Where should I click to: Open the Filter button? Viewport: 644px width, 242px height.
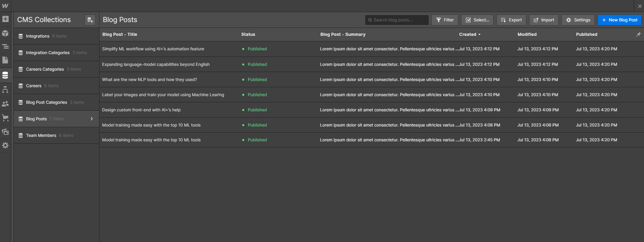point(445,20)
